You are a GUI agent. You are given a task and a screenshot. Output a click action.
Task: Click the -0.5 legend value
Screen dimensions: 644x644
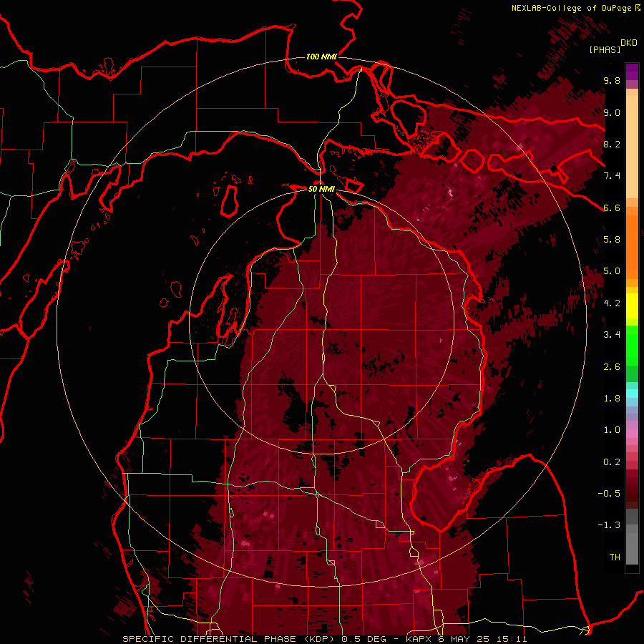[609, 494]
